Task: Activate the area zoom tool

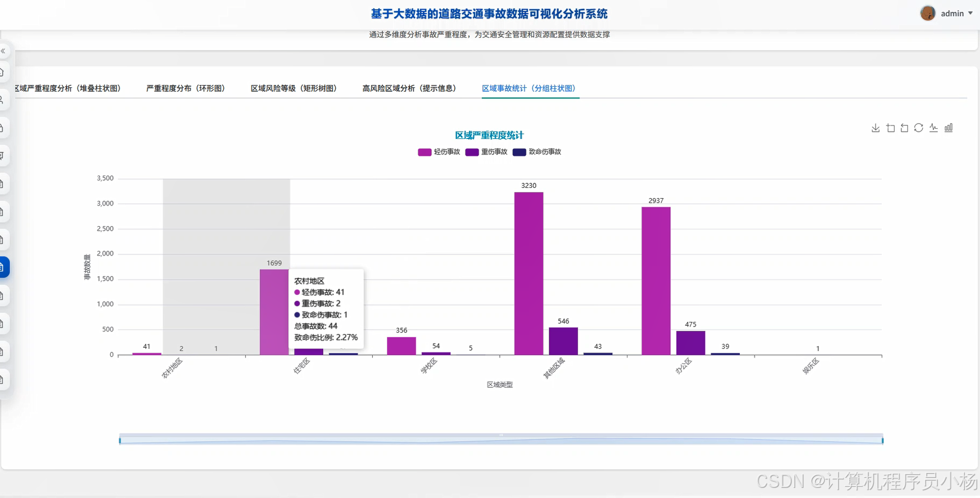Action: 891,128
